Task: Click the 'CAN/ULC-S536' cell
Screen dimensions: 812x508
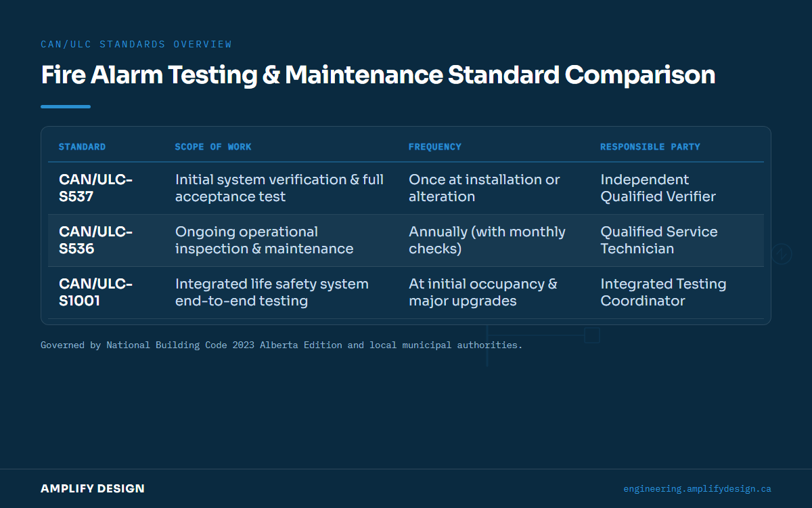Action: tap(96, 240)
